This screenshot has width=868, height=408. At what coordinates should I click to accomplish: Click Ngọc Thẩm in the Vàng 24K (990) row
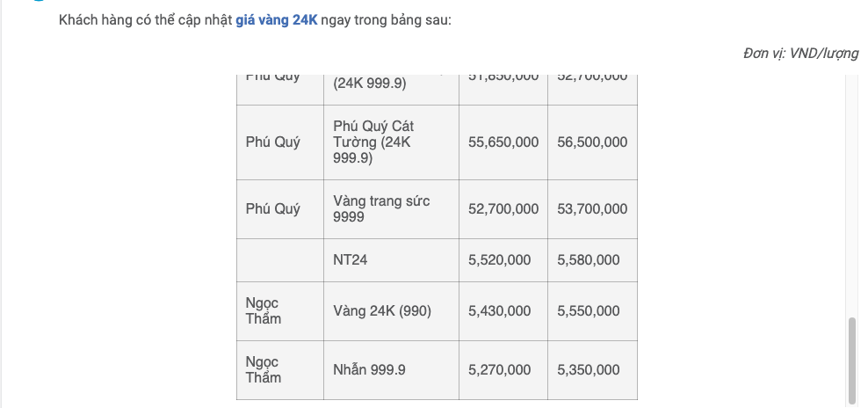[264, 311]
